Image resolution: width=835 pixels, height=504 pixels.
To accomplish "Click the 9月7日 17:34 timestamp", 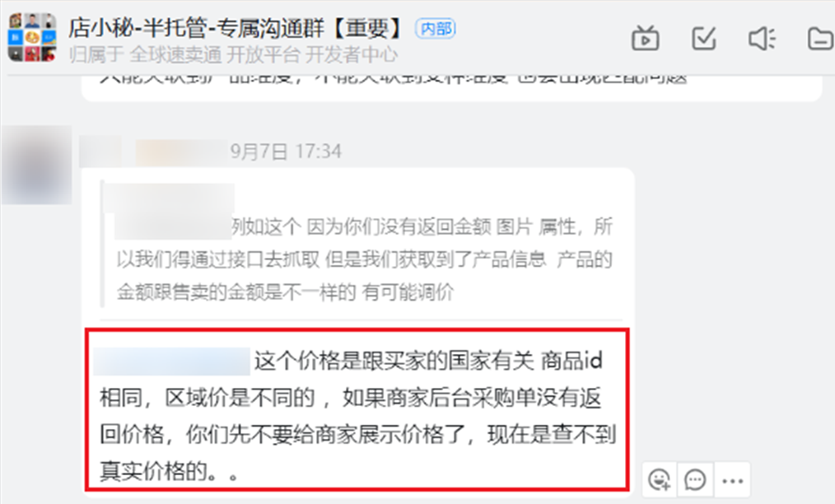I will 286,152.
